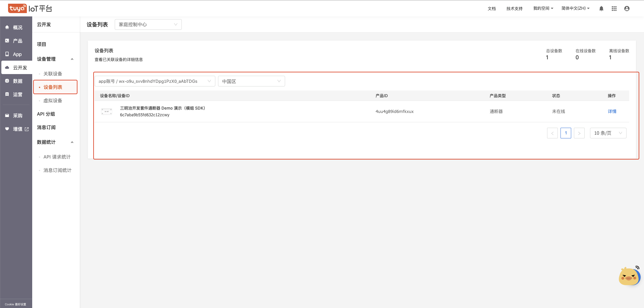Click the product ID 4uu4g89id6mfkxux
644x308 pixels.
point(394,112)
